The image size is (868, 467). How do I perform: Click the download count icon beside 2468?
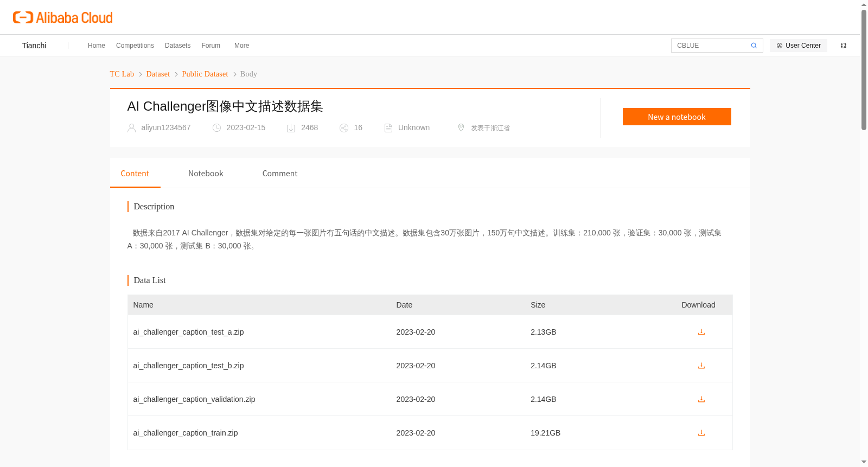point(291,128)
